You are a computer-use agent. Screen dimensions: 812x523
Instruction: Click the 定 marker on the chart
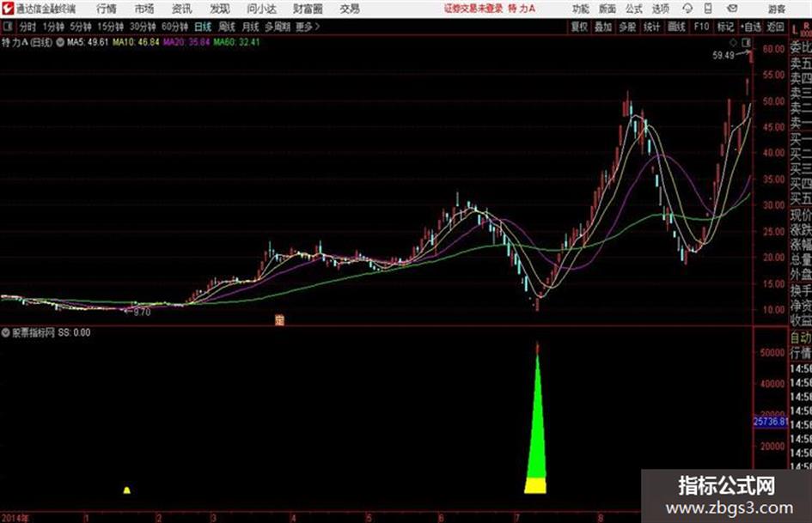pyautogui.click(x=279, y=320)
